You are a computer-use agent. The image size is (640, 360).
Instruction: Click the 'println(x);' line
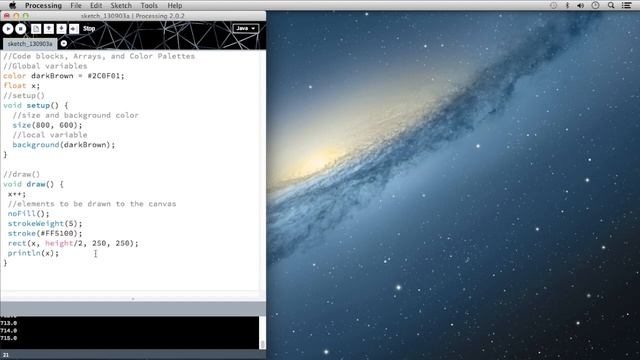click(33, 253)
